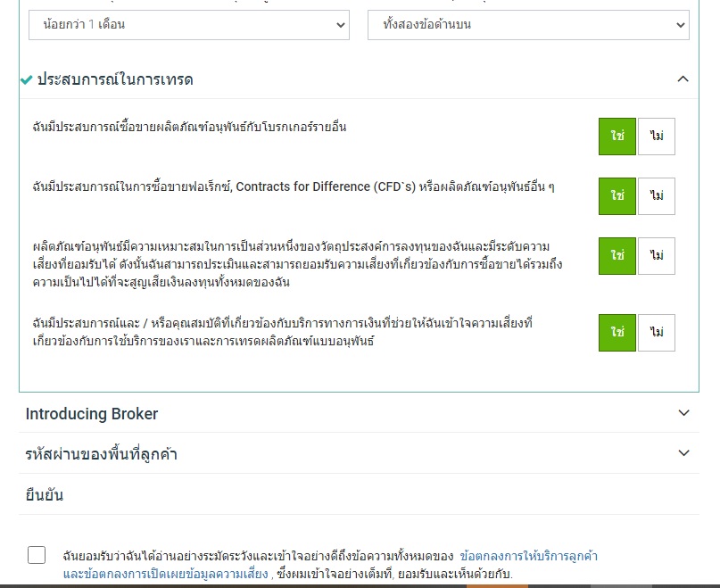The image size is (720, 588).
Task: Click the รหัสผ่านของพื้นที่ลูกค้า section title
Action: [x=101, y=454]
